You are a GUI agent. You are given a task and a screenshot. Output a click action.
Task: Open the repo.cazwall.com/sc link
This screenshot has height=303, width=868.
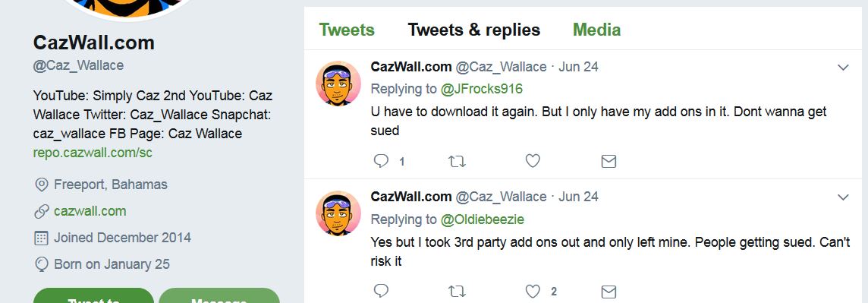coord(93,153)
